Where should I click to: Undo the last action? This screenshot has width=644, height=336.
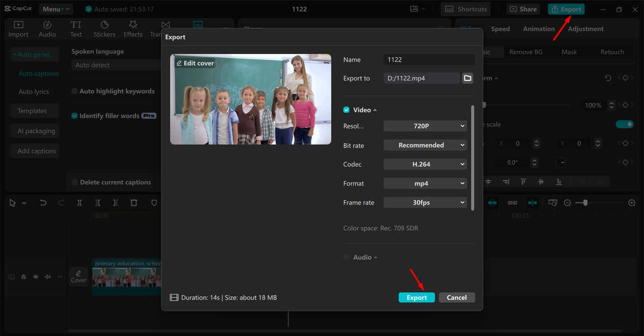pyautogui.click(x=43, y=203)
